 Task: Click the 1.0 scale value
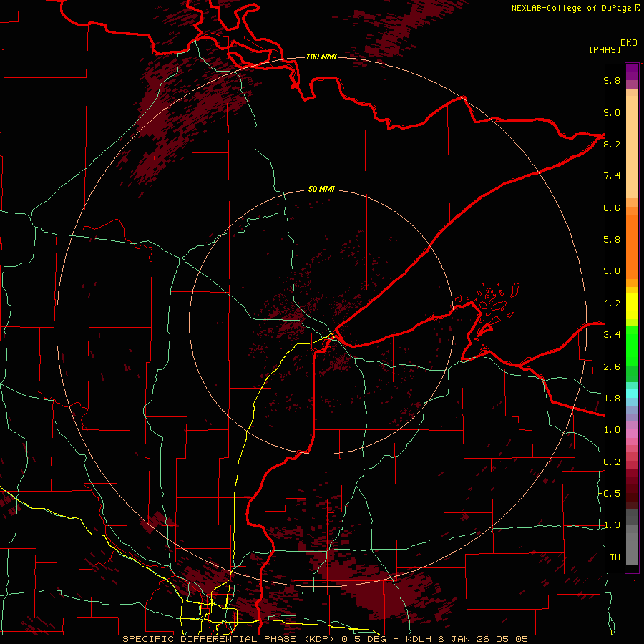pyautogui.click(x=612, y=431)
